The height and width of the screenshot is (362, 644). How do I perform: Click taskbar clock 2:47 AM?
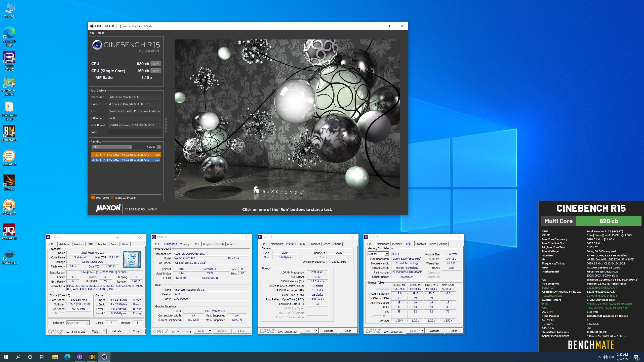622,357
